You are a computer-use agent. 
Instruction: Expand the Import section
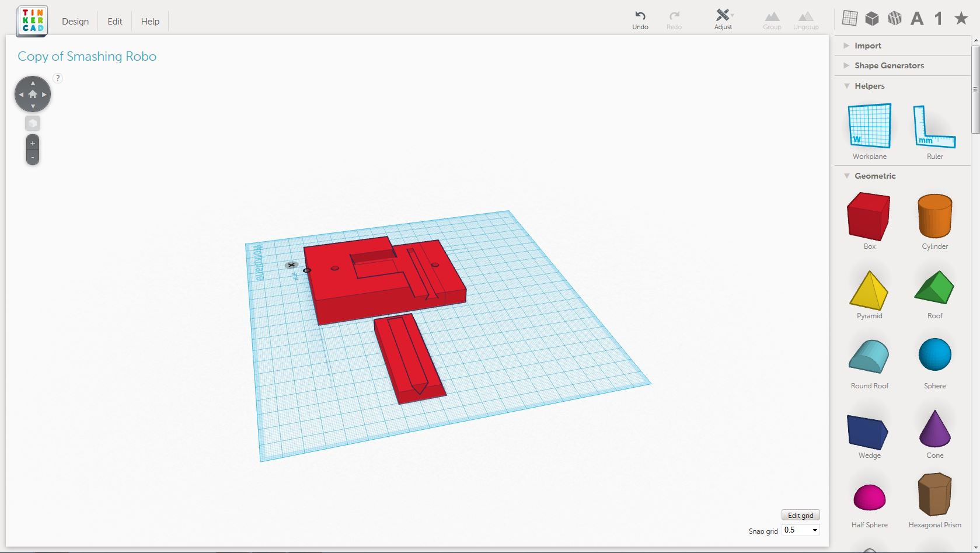pos(867,46)
